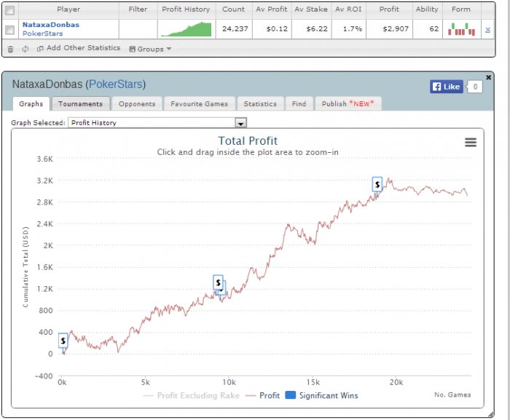Click the $2,907 profit value

(x=396, y=29)
